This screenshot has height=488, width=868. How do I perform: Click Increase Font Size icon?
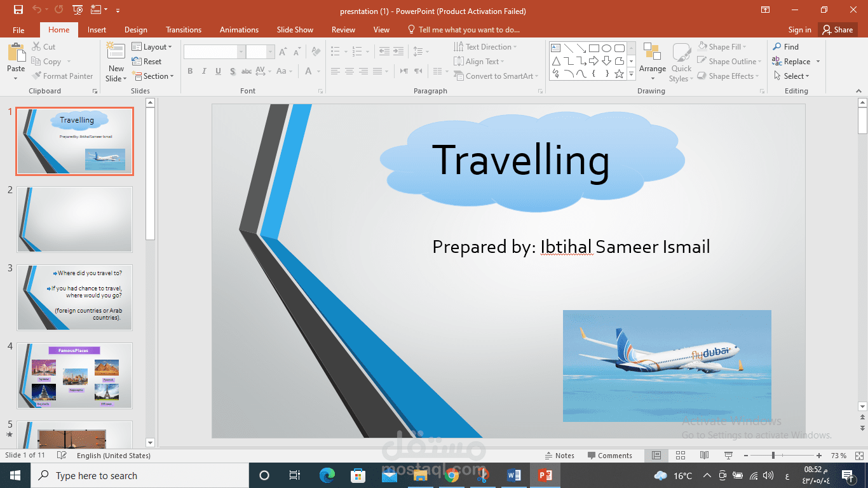[x=284, y=51]
